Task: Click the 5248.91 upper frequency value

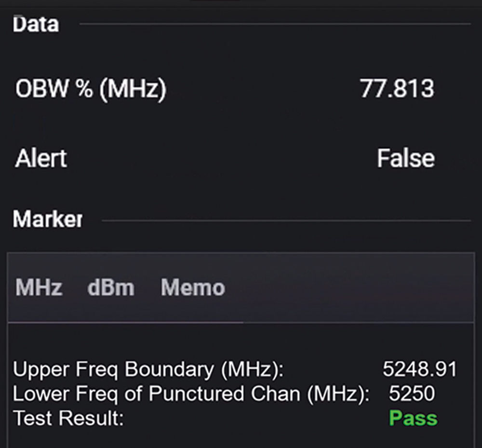Action: pyautogui.click(x=419, y=369)
